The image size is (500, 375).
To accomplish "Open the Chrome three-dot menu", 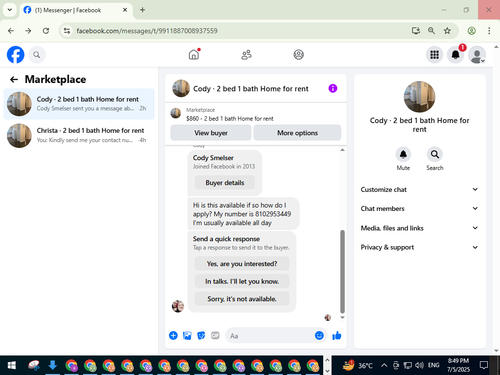I will click(489, 31).
